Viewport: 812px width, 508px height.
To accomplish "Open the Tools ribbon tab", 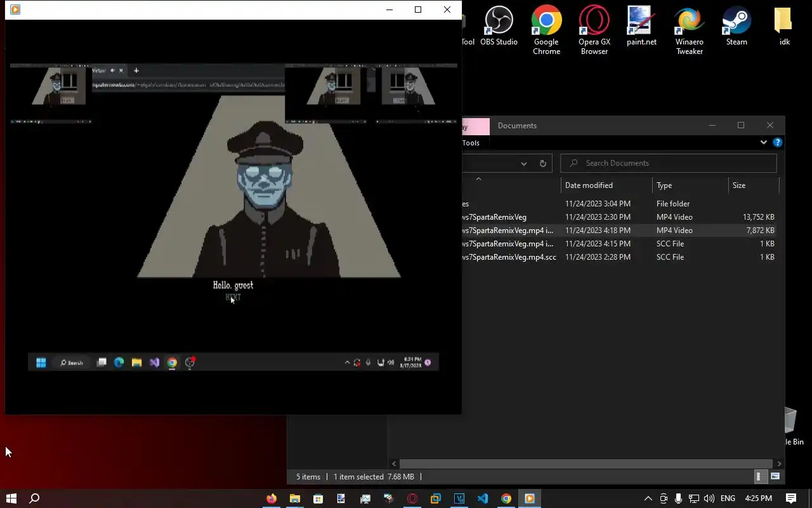I will (x=471, y=143).
